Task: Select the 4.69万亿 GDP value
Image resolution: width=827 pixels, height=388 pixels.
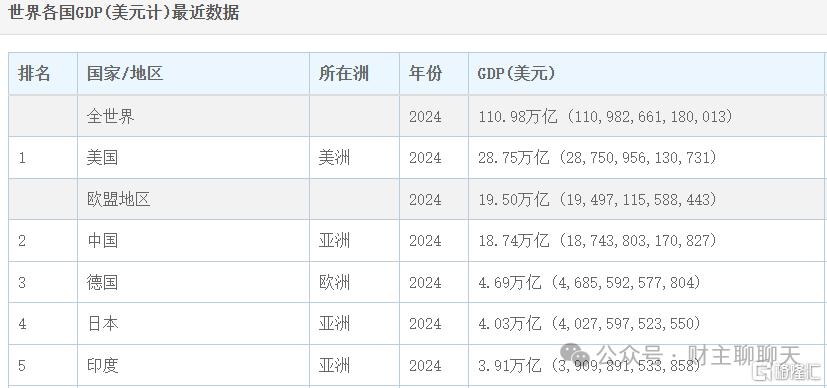Action: coord(590,283)
